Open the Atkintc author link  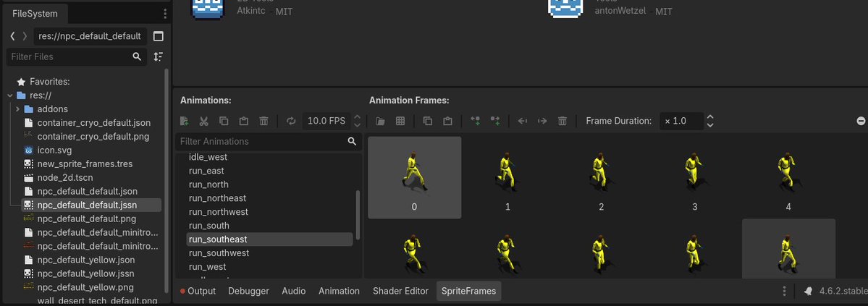pos(251,10)
